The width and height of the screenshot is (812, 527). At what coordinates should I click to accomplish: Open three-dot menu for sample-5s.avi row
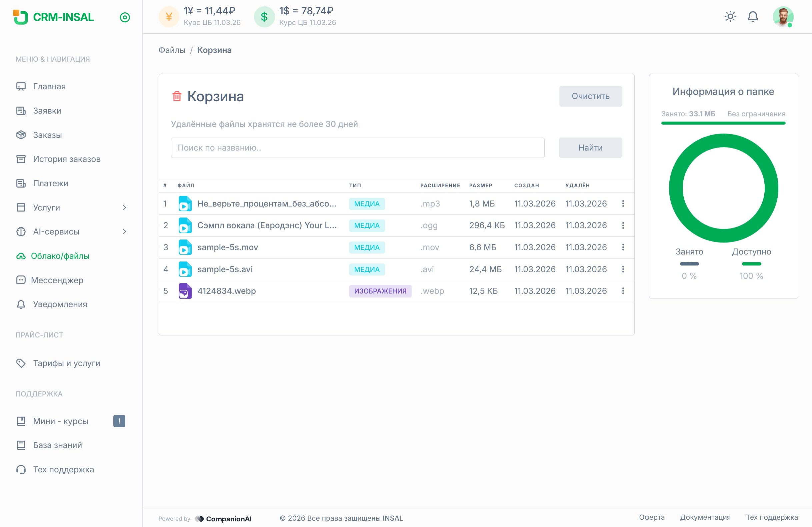[x=623, y=269]
